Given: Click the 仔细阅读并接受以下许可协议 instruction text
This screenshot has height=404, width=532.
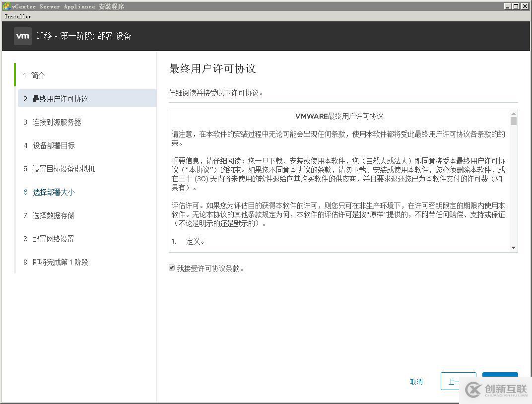Looking at the screenshot, I should [x=216, y=93].
